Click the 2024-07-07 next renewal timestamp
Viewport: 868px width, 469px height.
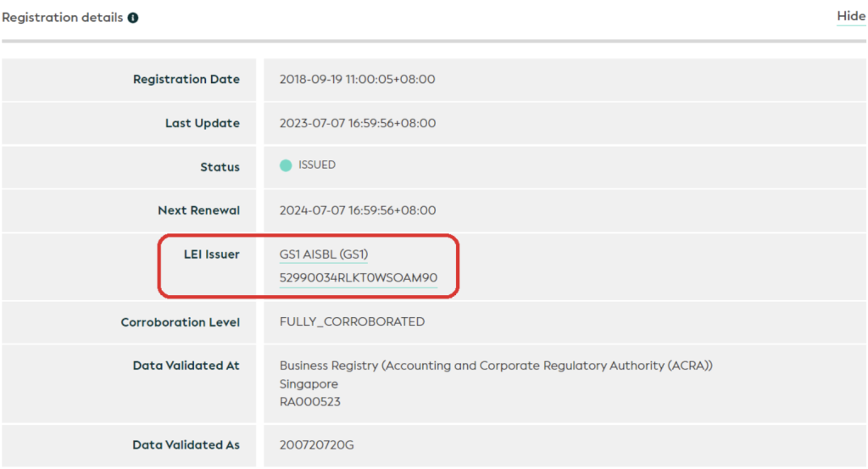tap(357, 210)
